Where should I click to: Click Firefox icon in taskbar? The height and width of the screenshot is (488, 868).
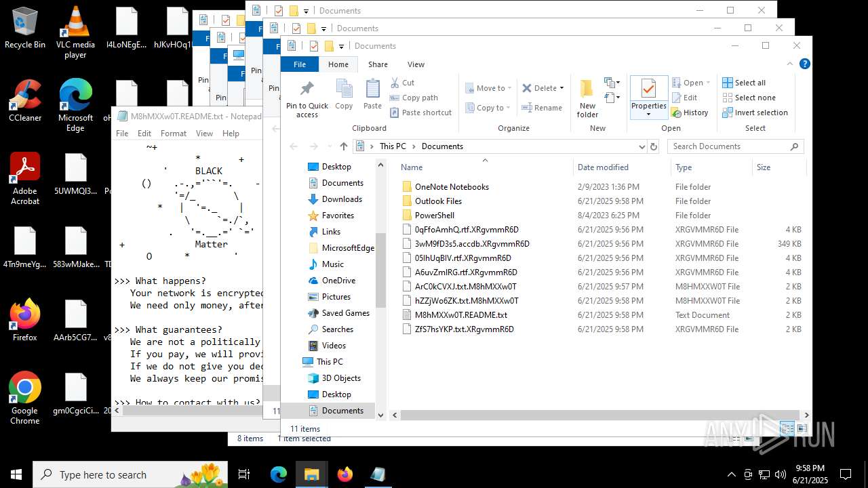[x=345, y=474]
